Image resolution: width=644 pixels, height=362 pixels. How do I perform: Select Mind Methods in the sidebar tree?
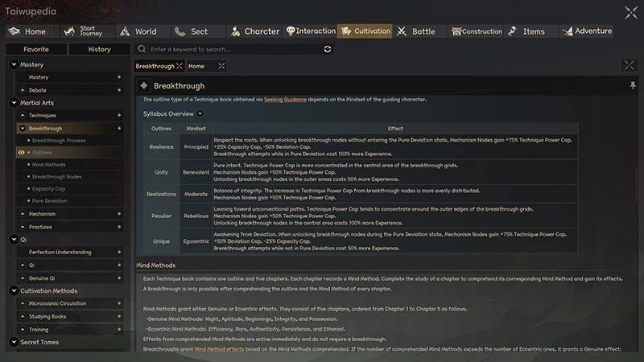48,165
